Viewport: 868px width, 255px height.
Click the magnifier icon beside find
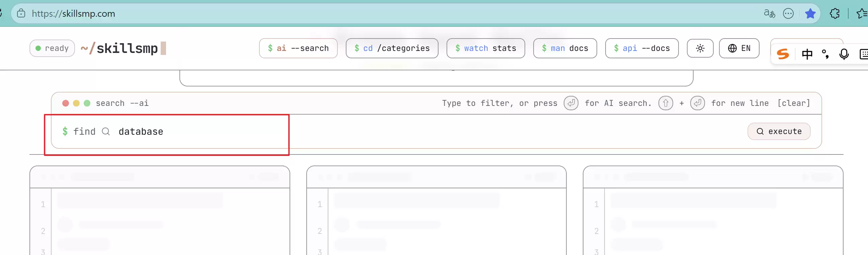click(106, 132)
